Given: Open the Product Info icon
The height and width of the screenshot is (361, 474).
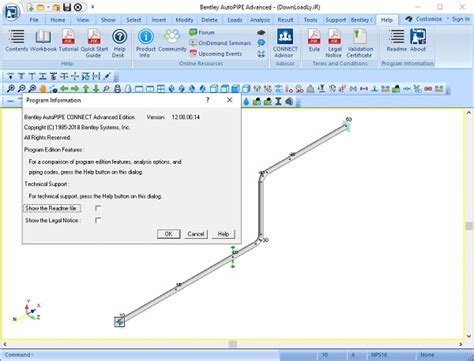Looking at the screenshot, I should pos(146,43).
